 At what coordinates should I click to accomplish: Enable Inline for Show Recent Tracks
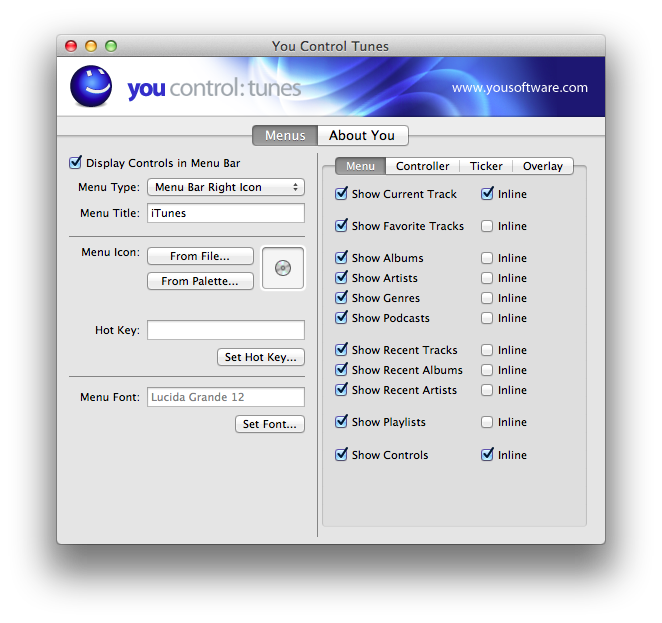pyautogui.click(x=487, y=350)
